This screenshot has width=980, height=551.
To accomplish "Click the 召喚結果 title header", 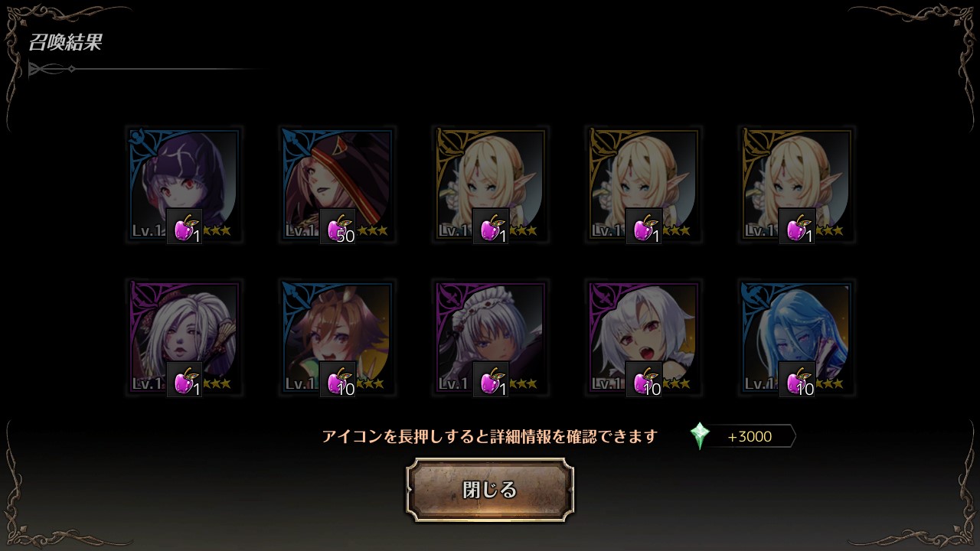I will [65, 43].
